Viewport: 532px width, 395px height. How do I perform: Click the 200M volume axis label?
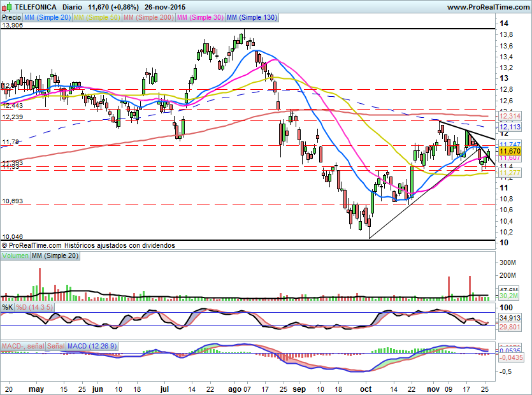[x=508, y=275]
